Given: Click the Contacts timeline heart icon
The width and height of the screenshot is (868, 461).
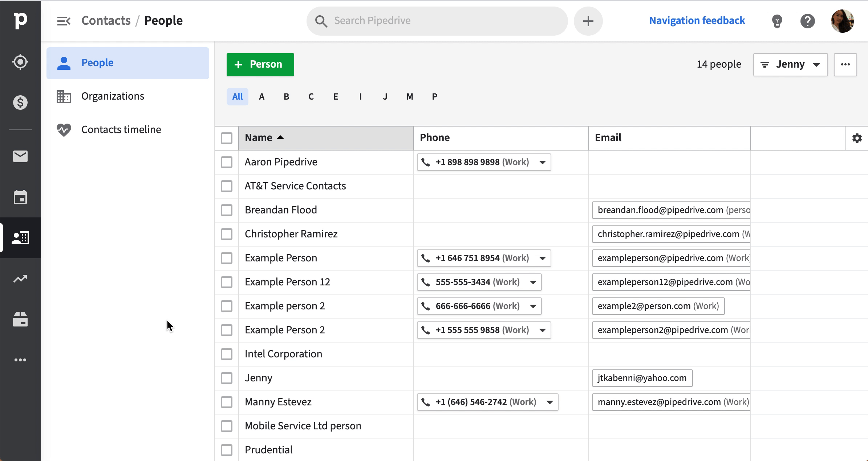Looking at the screenshot, I should click(x=64, y=130).
